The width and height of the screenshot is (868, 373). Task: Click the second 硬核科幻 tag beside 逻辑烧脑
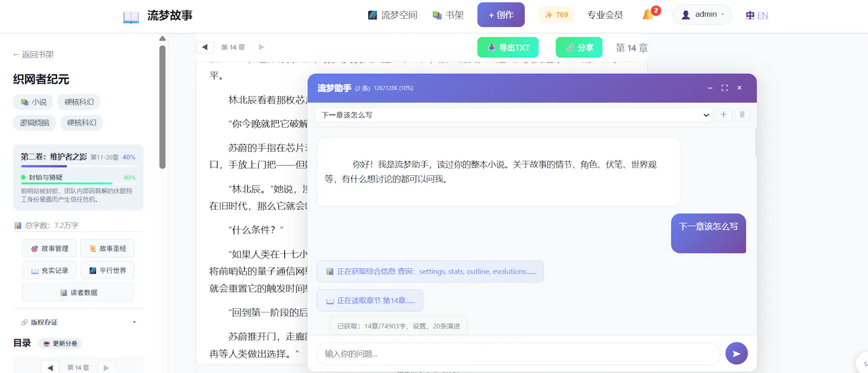point(82,123)
